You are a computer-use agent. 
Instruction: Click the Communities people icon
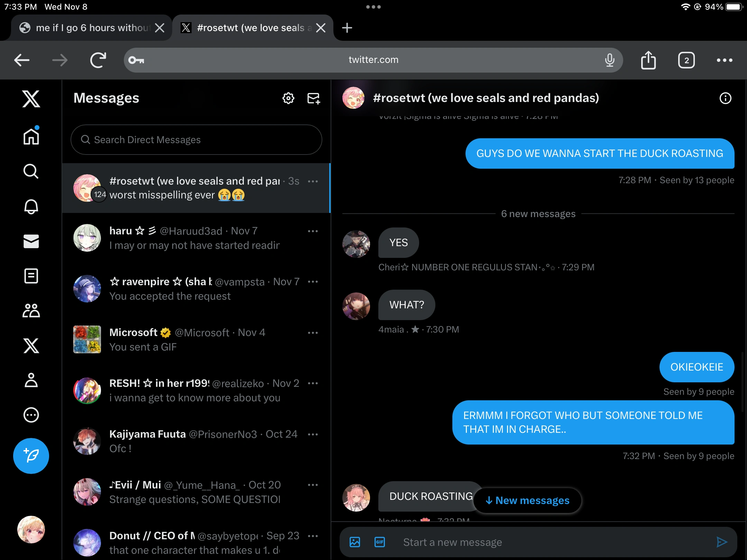31,310
